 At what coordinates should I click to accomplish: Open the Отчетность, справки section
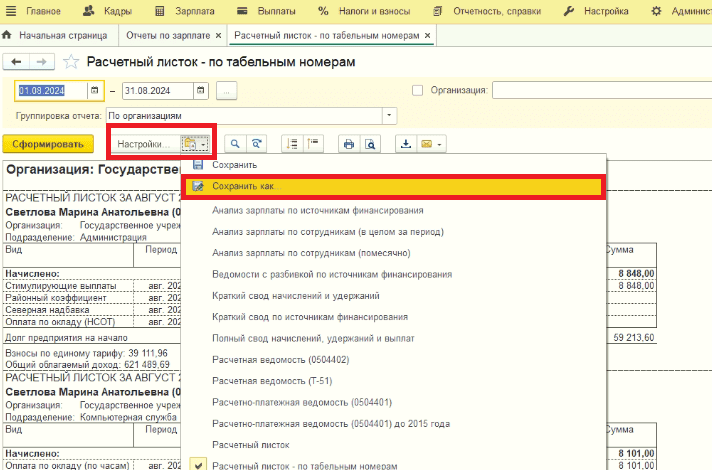487,11
